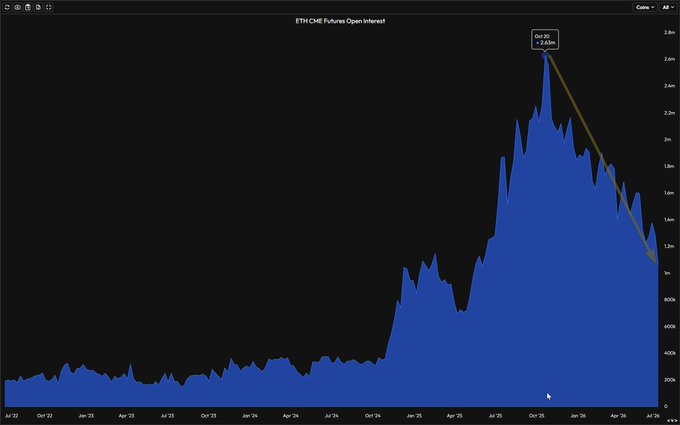Click the Oct '22 x-axis label

pyautogui.click(x=45, y=415)
